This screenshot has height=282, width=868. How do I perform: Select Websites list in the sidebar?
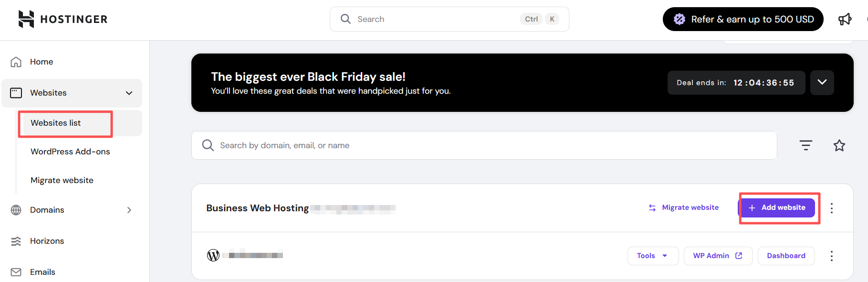[x=56, y=123]
